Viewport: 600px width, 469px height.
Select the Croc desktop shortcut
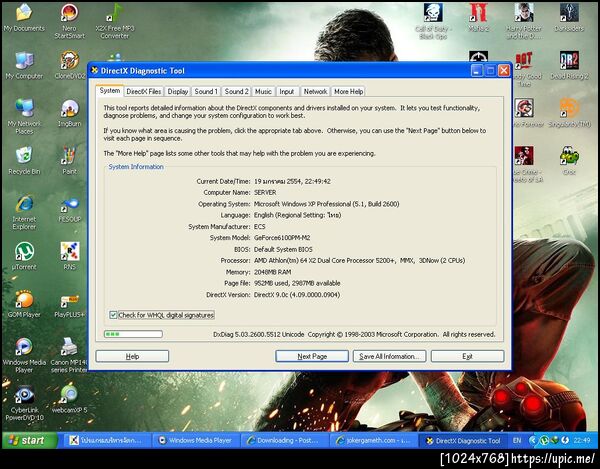click(x=569, y=161)
